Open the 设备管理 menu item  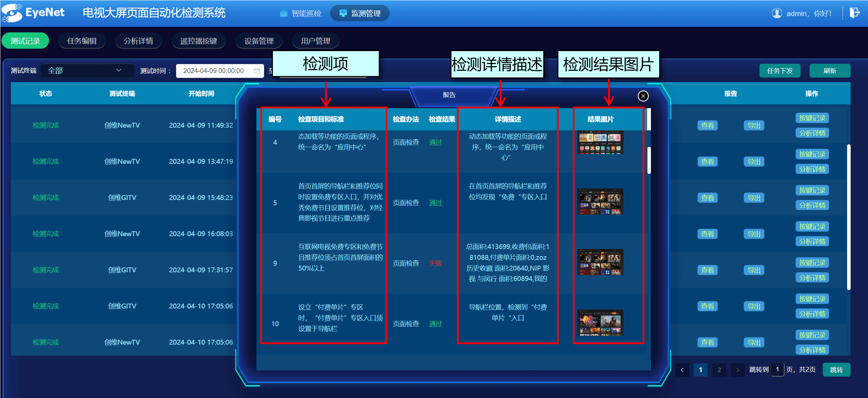coord(258,41)
